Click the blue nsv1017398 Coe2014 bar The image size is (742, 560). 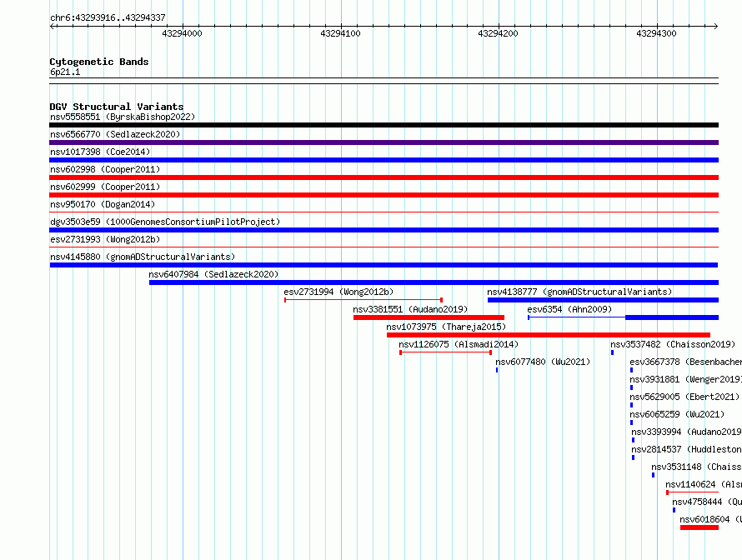click(x=384, y=160)
